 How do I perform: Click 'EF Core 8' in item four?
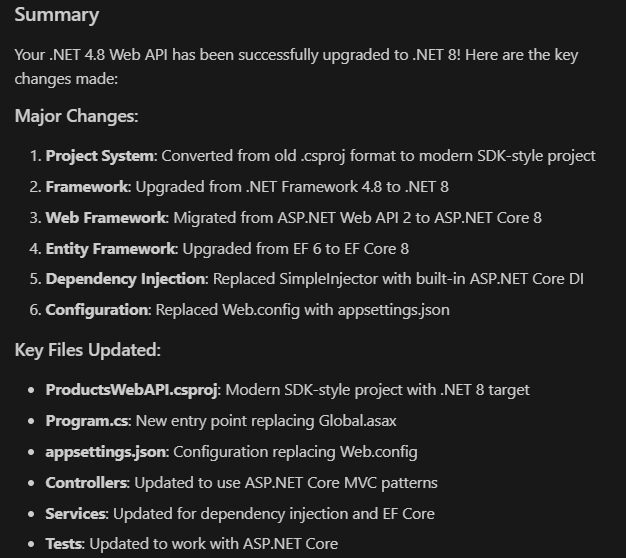[376, 249]
